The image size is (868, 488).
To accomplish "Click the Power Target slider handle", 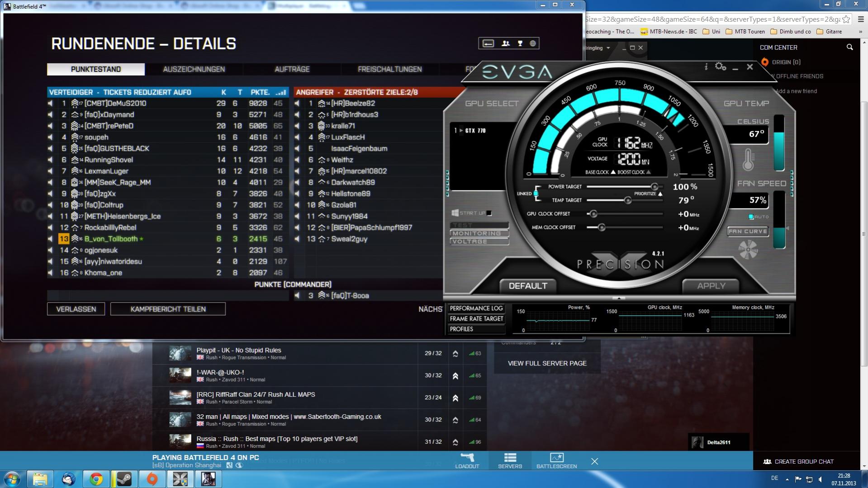I will 654,187.
